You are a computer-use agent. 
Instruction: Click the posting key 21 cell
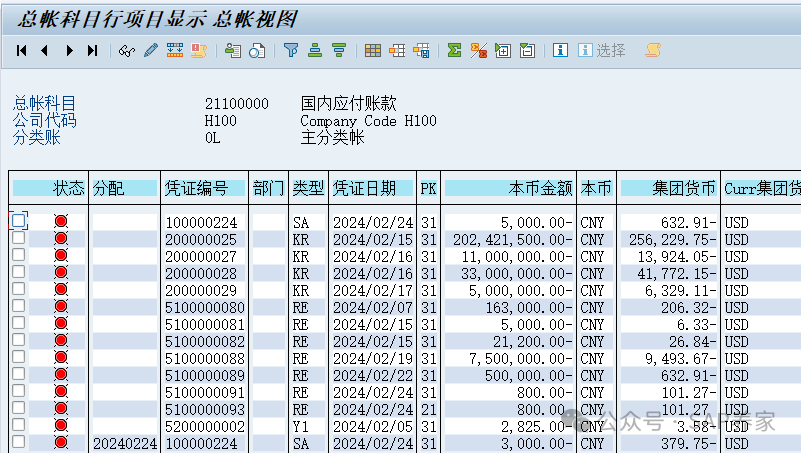pyautogui.click(x=429, y=410)
